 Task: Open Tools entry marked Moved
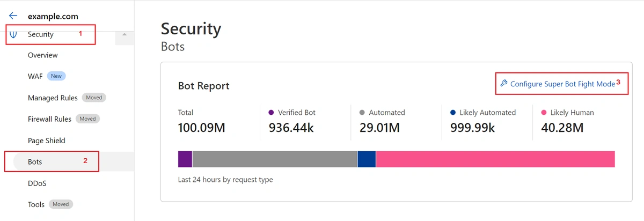click(x=36, y=204)
